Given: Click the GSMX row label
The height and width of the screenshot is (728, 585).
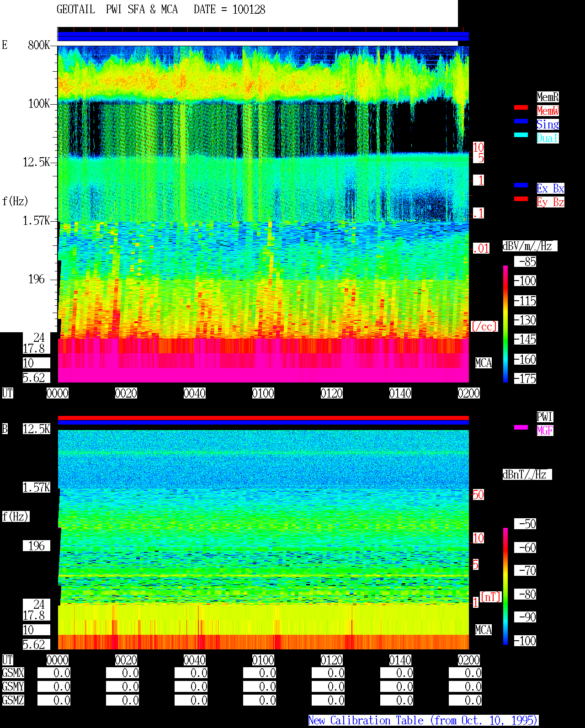Looking at the screenshot, I should [13, 673].
